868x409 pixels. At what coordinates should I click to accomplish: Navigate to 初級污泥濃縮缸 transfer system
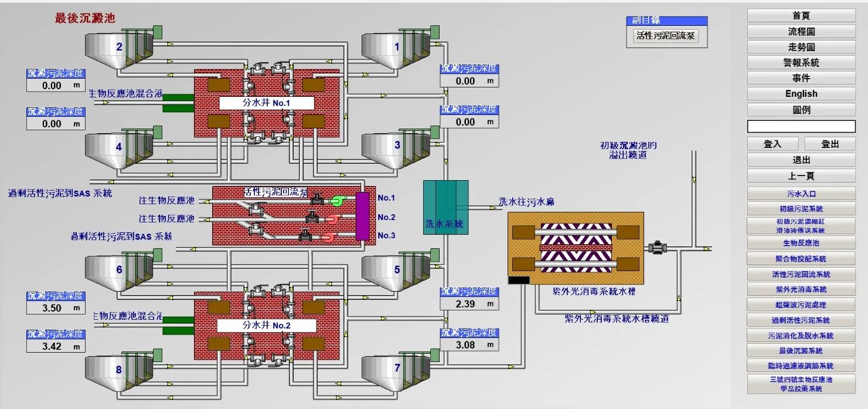[x=801, y=226]
